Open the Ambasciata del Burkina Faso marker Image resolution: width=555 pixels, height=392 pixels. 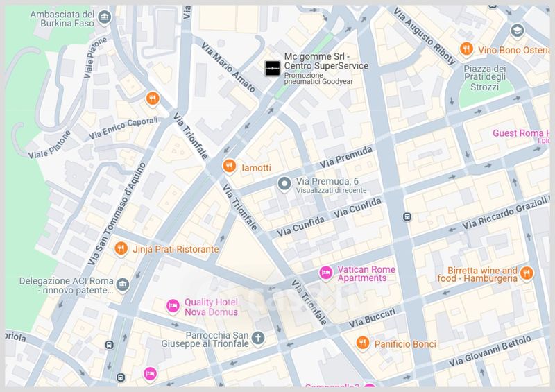[105, 17]
